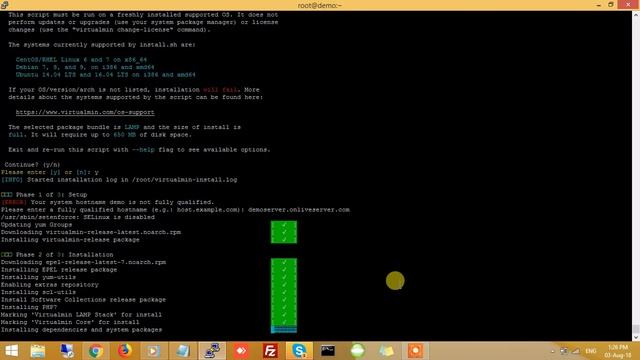The width and height of the screenshot is (640, 360).
Task: Open the Command Prompt taskbar icon
Action: 328,351
